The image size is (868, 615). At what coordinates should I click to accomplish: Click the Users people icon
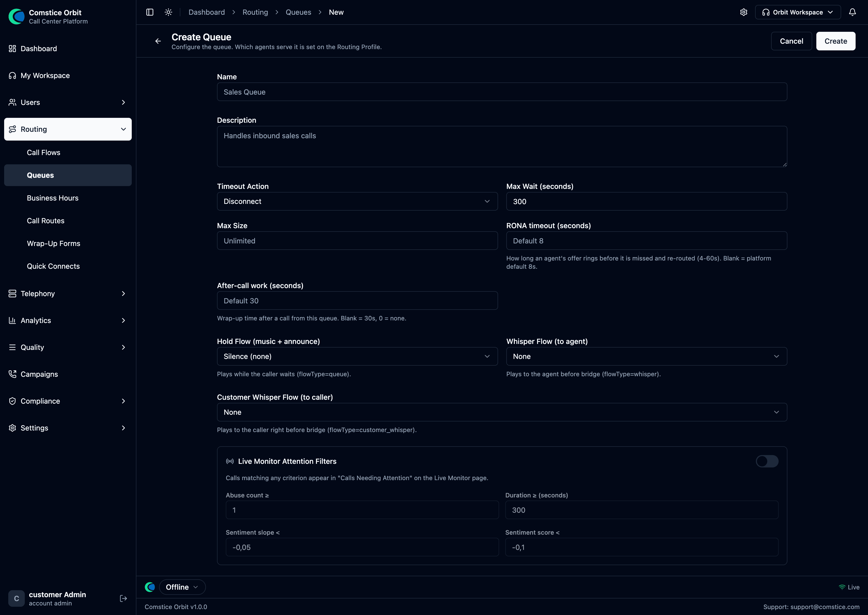click(x=12, y=102)
